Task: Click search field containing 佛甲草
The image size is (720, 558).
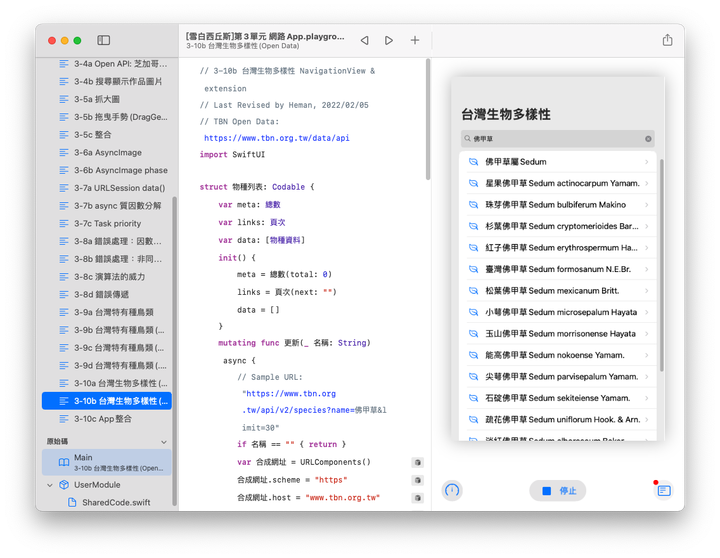Action: [558, 139]
